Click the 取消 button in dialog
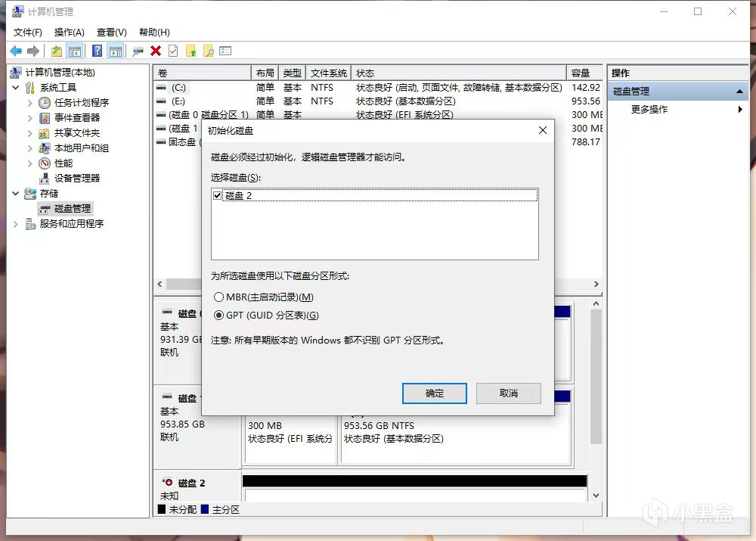This screenshot has height=541, width=756. pyautogui.click(x=509, y=393)
